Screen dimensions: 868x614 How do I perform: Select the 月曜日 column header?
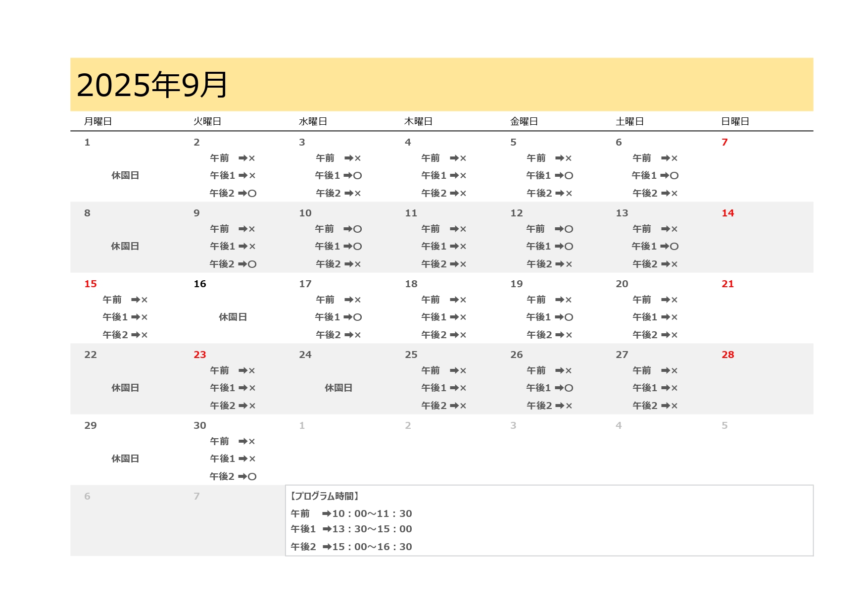98,121
